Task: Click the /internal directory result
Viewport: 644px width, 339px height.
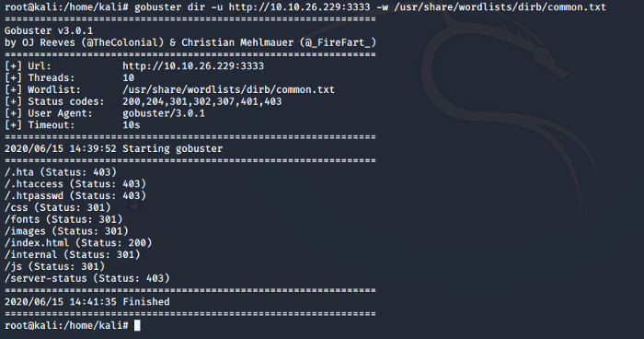Action: pyautogui.click(x=73, y=254)
